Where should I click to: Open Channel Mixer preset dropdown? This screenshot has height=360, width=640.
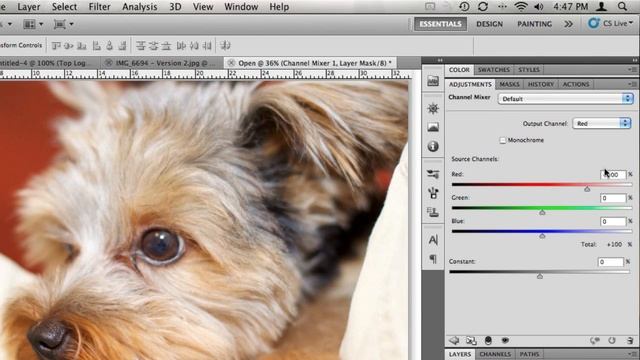click(566, 98)
